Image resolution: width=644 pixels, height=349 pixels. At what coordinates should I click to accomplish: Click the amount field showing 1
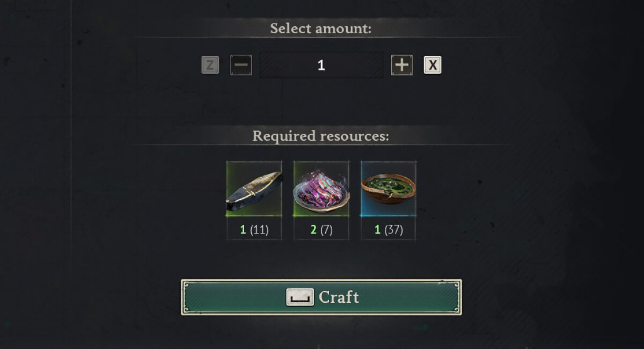click(x=321, y=66)
